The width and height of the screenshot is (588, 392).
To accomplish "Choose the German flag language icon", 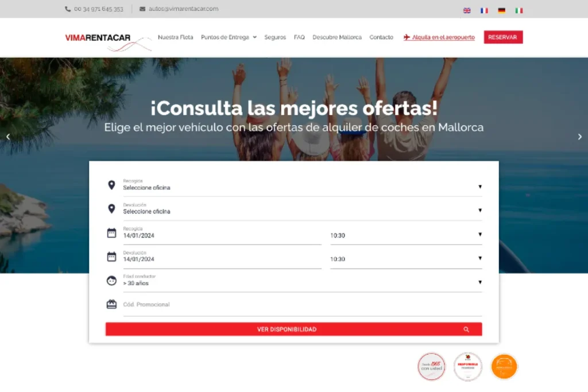I will click(501, 10).
